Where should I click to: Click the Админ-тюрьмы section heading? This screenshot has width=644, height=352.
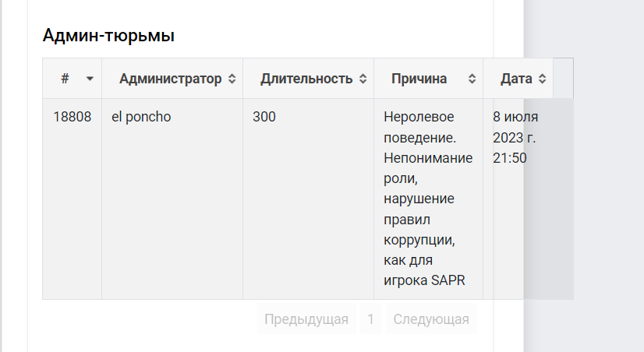(108, 35)
